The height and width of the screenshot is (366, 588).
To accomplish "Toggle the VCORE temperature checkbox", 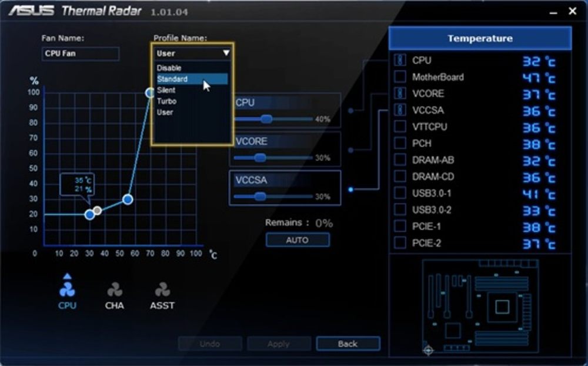I will (400, 93).
